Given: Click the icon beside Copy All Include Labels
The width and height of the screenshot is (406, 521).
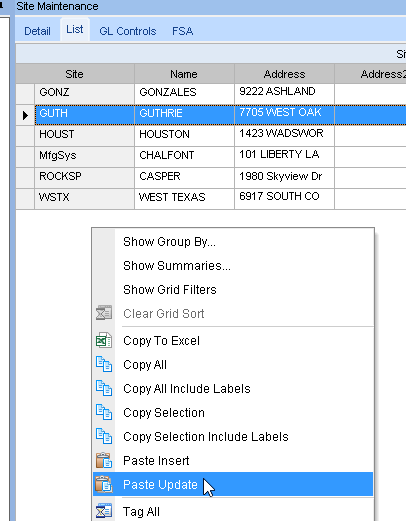Looking at the screenshot, I should coord(104,388).
